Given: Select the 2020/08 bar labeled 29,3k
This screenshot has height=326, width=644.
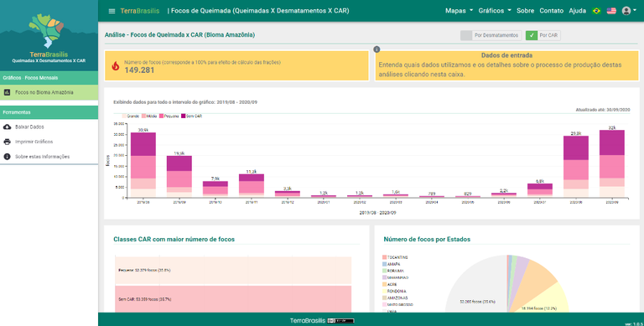Looking at the screenshot, I should pos(576,167).
